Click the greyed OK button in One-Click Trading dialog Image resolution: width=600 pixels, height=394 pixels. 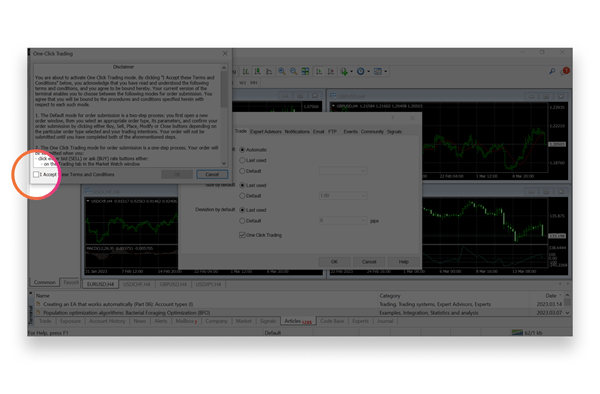177,174
